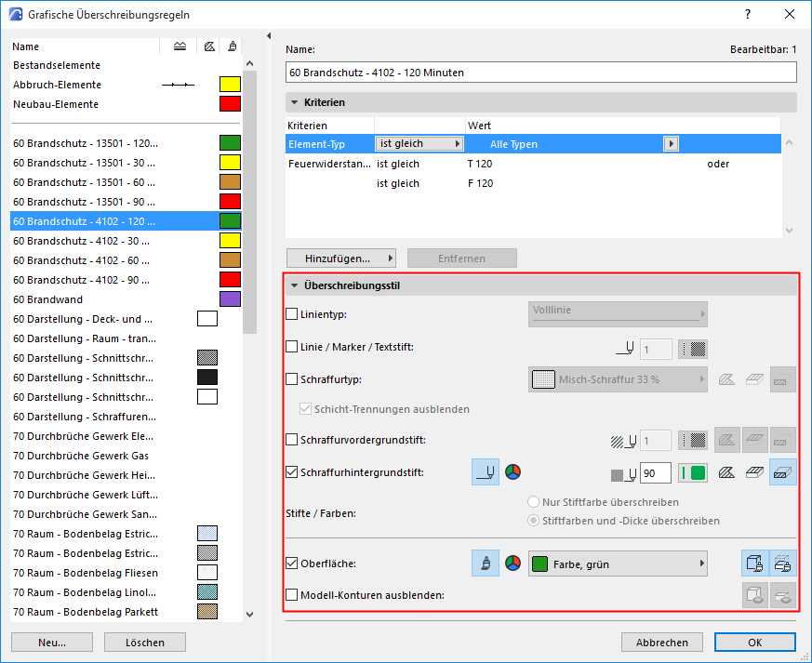Click first icon in Modell-Konturen ausblenden row

pos(755,595)
